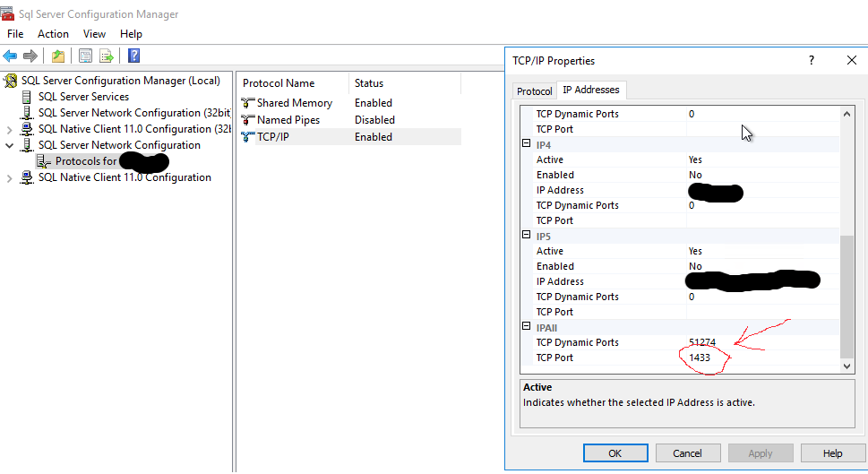Image resolution: width=868 pixels, height=474 pixels.
Task: Switch to the Protocol tab
Action: (x=534, y=91)
